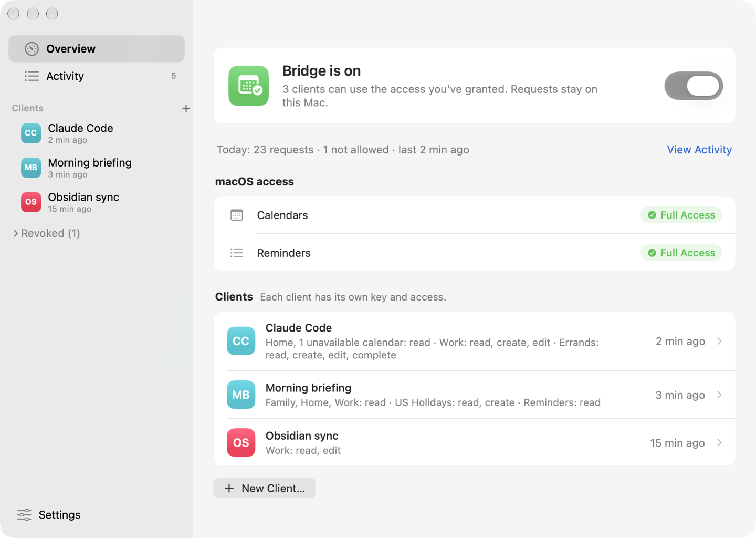Viewport: 756px width, 538px height.
Task: Click the Claude Code CC avatar in sidebar
Action: [31, 133]
